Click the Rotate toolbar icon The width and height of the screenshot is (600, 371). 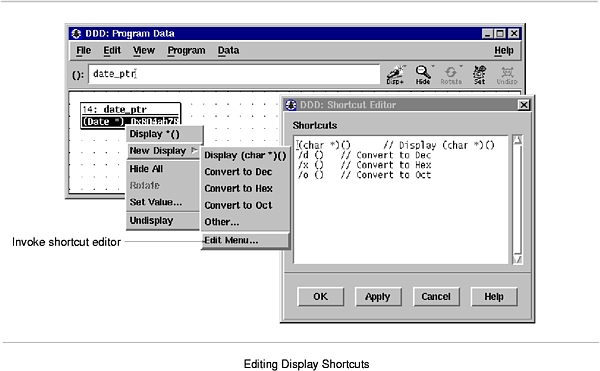(x=451, y=75)
